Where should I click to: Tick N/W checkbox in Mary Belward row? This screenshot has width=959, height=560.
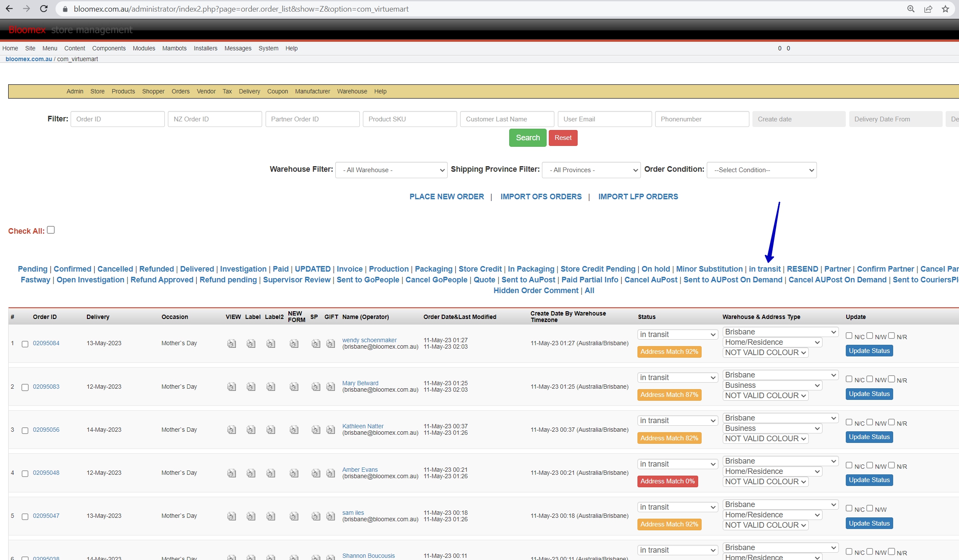click(x=869, y=379)
